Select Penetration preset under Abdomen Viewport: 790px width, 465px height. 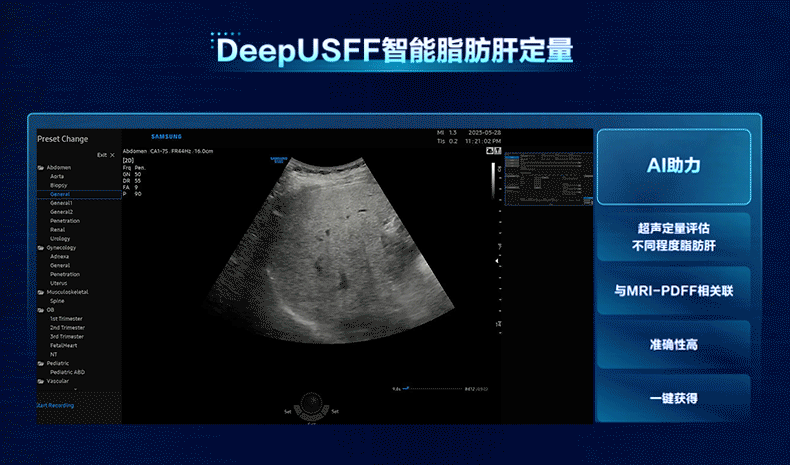point(65,221)
